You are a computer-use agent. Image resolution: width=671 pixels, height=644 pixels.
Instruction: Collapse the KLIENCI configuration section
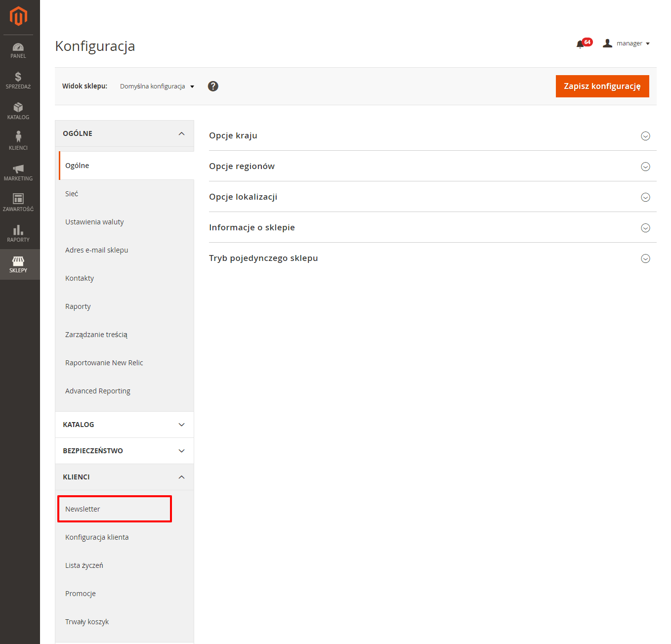tap(125, 477)
